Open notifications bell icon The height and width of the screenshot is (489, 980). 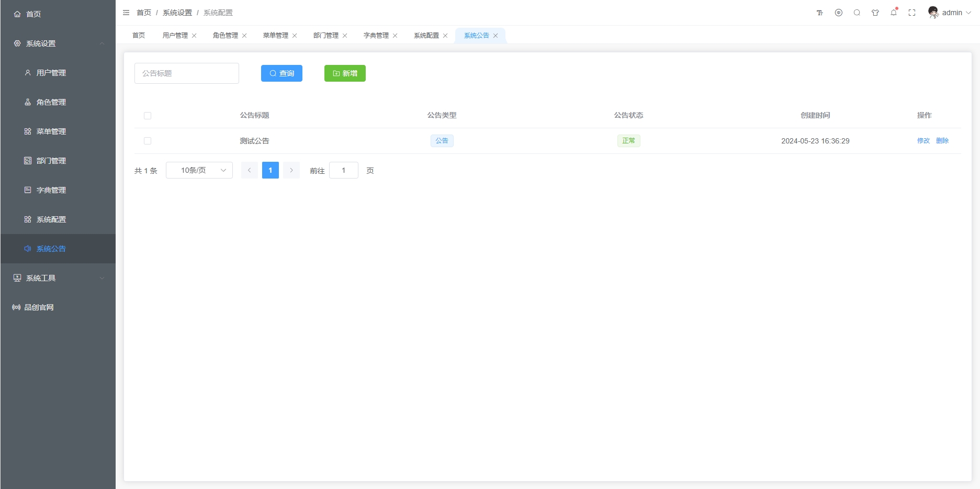click(894, 13)
